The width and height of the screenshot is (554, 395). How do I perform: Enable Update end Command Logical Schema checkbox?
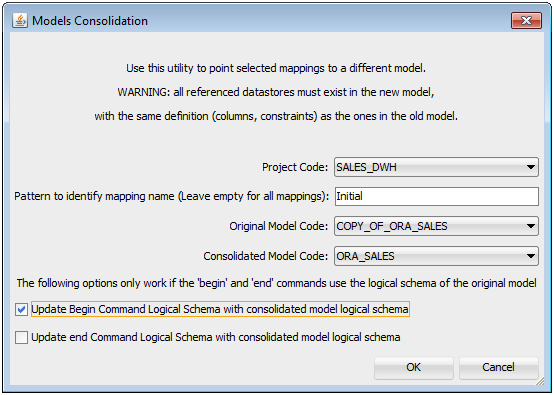point(21,337)
